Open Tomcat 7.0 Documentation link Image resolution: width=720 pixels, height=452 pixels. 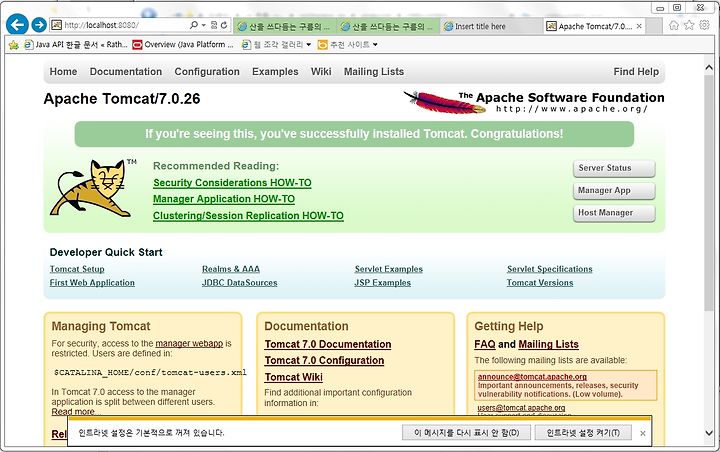328,344
